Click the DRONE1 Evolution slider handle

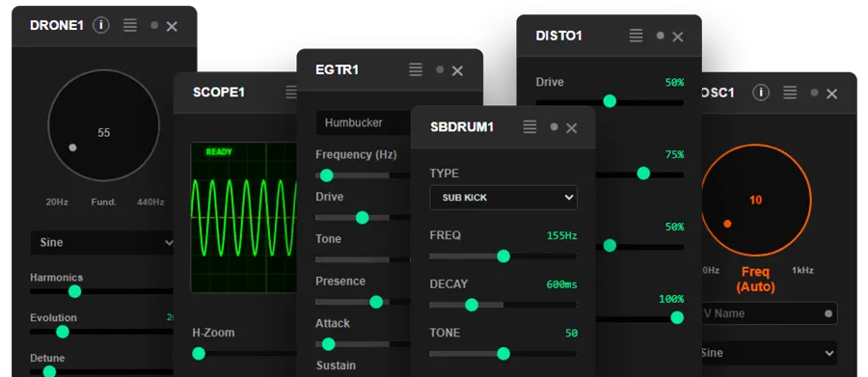click(63, 332)
